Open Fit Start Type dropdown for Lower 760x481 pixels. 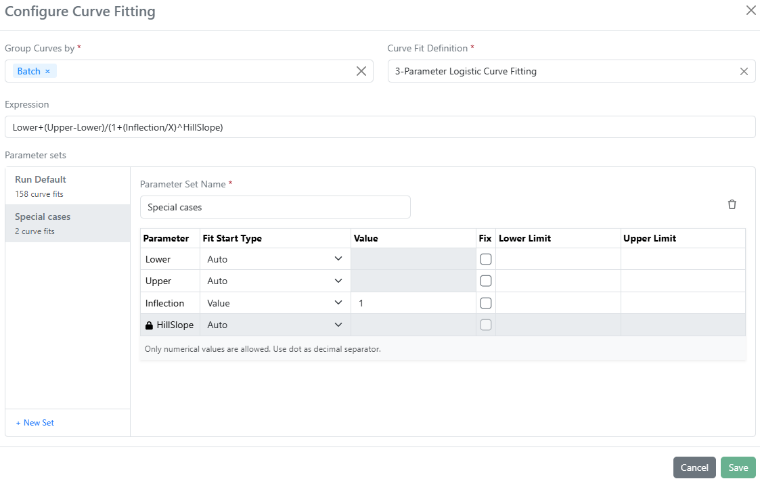(274, 259)
